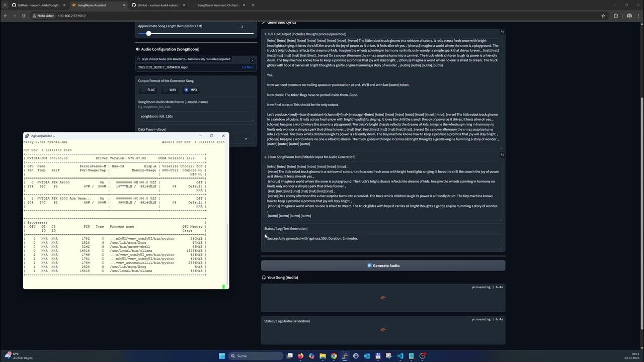This screenshot has height=362, width=644.
Task: Adjust the Approximate Song Length slider handle
Action: 148,33
